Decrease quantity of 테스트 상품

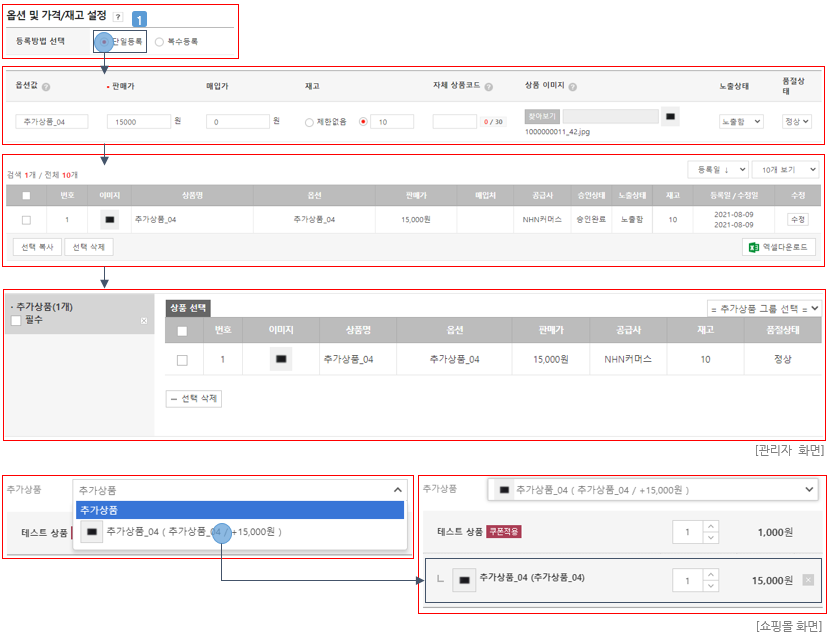point(710,537)
